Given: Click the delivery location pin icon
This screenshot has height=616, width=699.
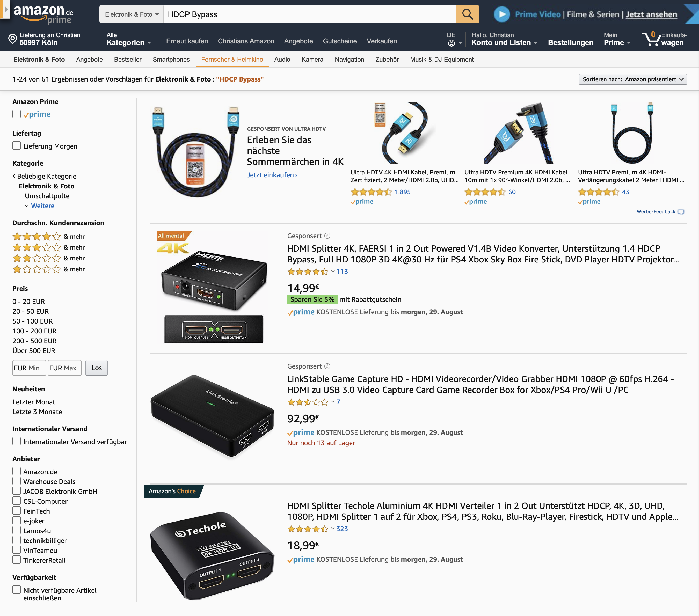Looking at the screenshot, I should (x=13, y=39).
